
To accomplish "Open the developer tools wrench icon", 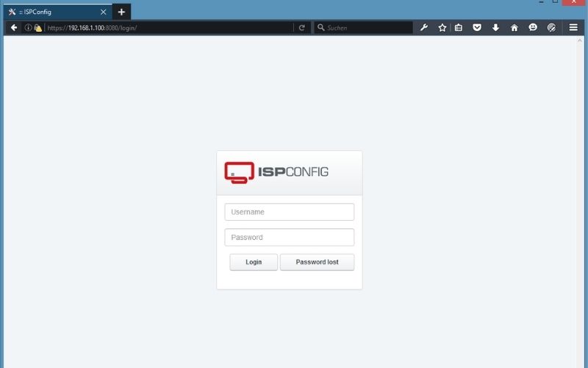I will point(424,27).
